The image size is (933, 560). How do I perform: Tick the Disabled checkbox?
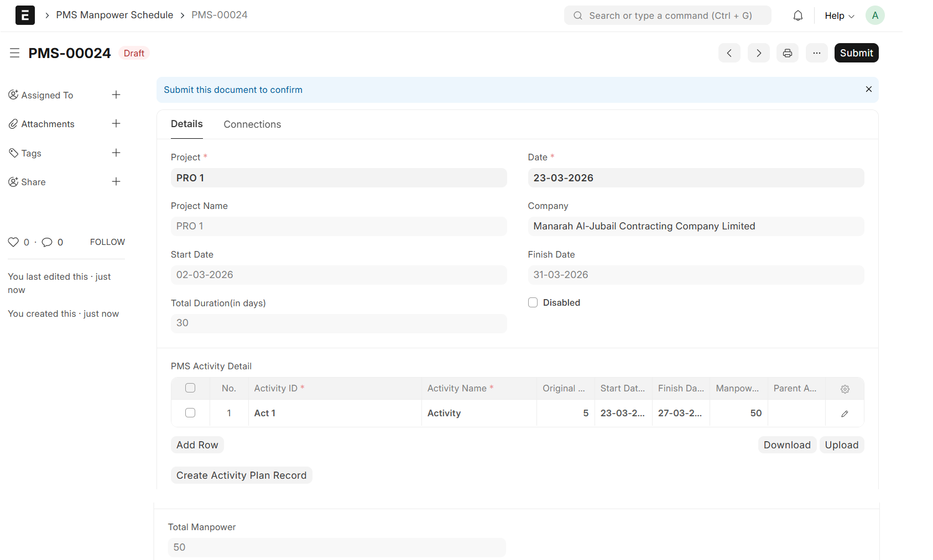coord(533,302)
